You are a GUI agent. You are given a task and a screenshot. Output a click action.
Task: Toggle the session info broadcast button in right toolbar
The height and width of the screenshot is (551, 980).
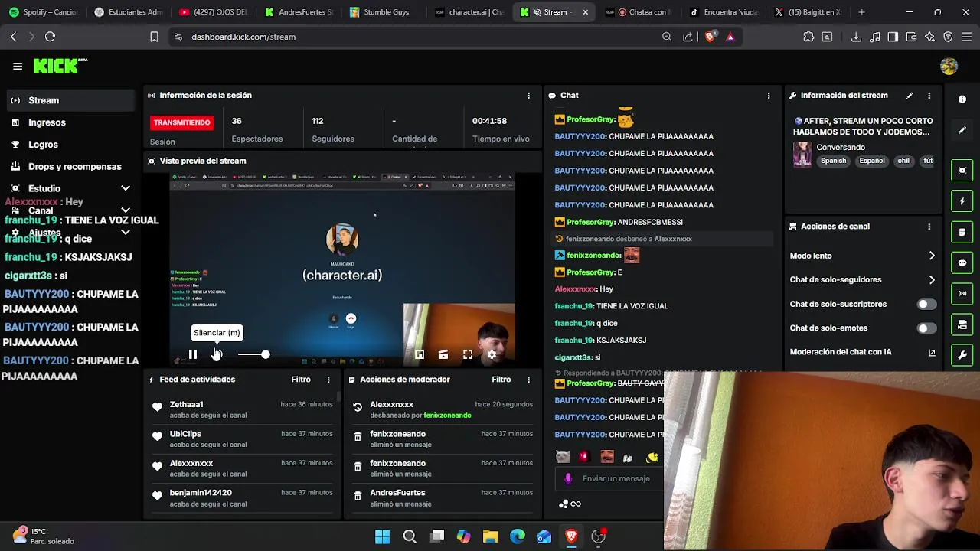(x=962, y=293)
